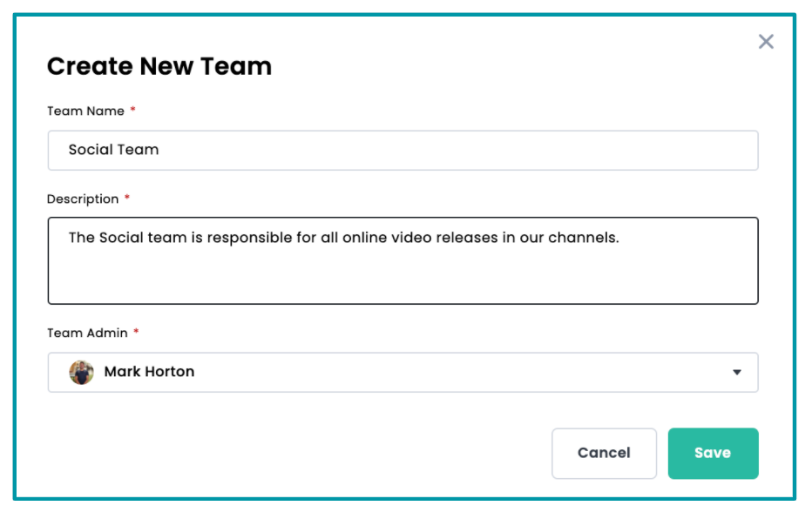Click empty space below the description text

click(403, 279)
